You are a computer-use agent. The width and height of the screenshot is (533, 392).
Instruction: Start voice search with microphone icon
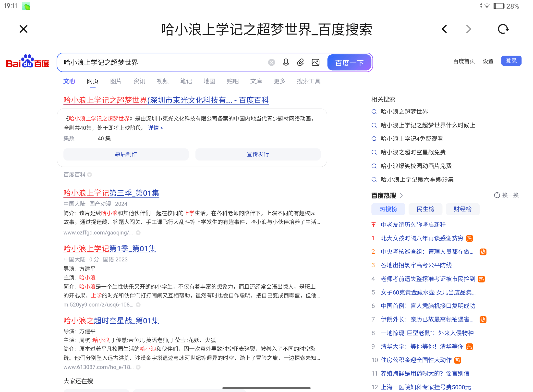pos(286,62)
